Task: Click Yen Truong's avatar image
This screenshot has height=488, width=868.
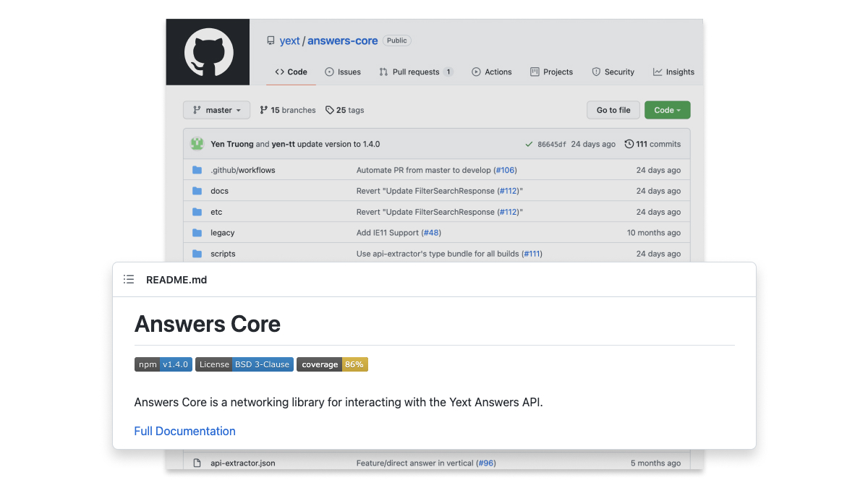Action: click(197, 144)
